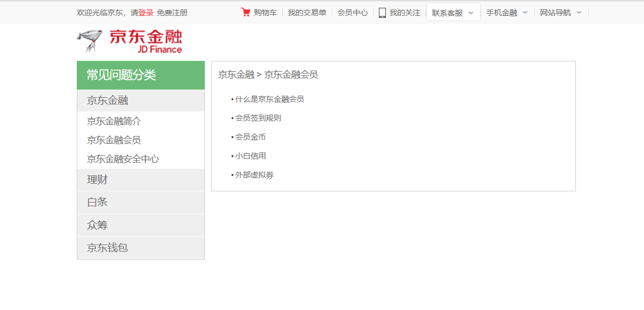Open 京东金融会员 in the sidebar
The width and height of the screenshot is (644, 310).
point(114,140)
